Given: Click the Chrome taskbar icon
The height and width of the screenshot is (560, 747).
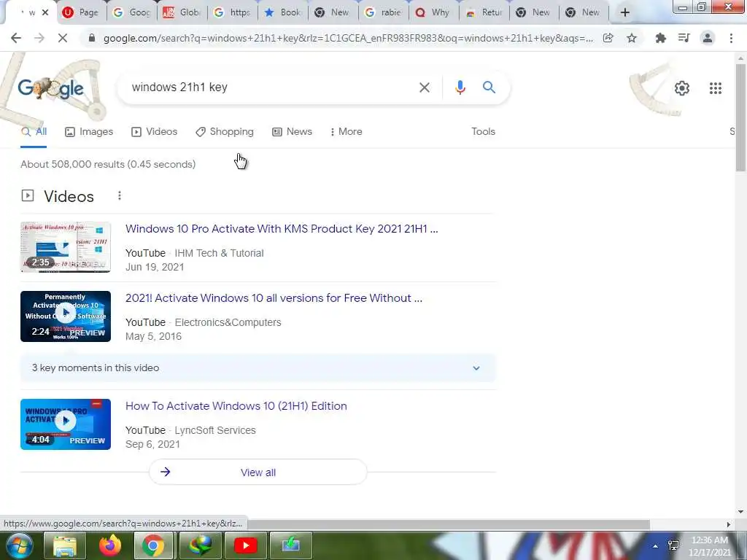Looking at the screenshot, I should tap(153, 545).
